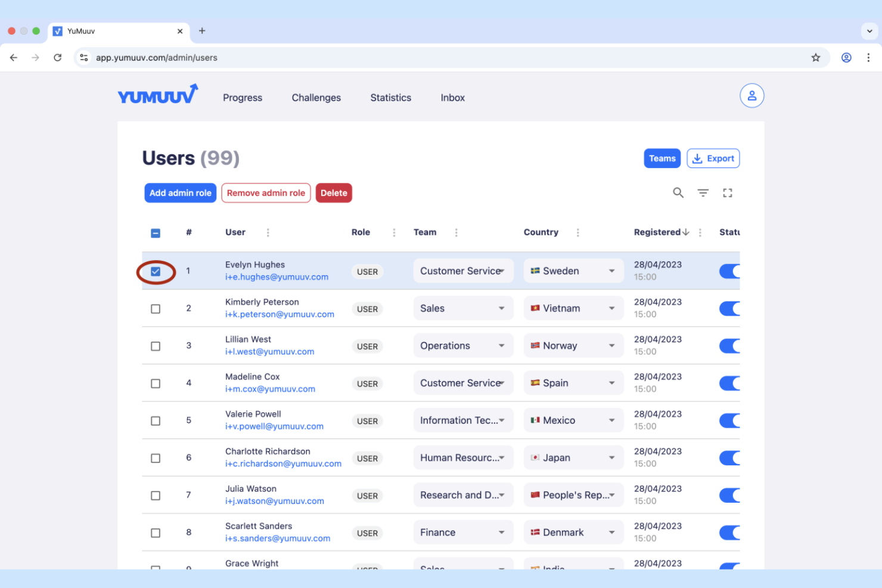Screen dimensions: 882x588
Task: Open the tab search chevron
Action: [x=869, y=31]
